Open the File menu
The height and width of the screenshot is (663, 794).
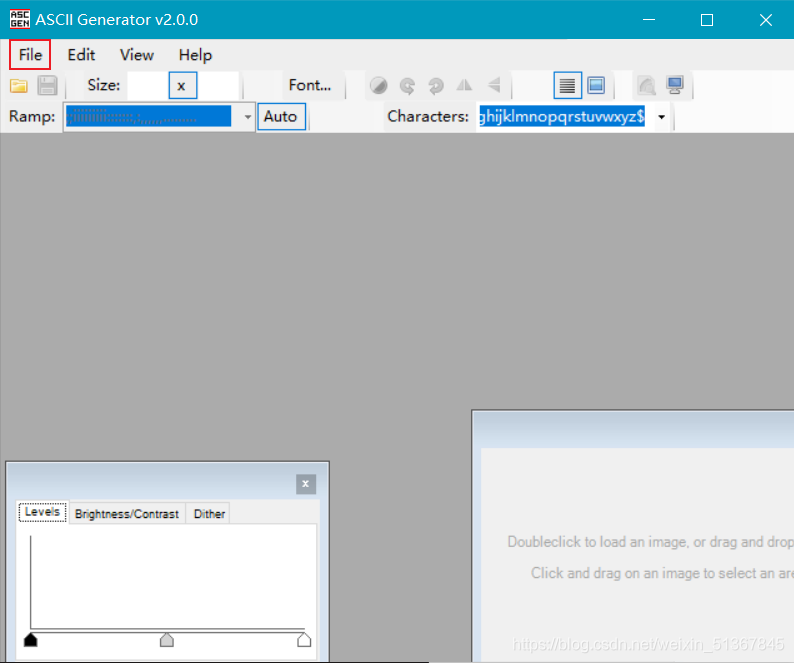(x=30, y=55)
